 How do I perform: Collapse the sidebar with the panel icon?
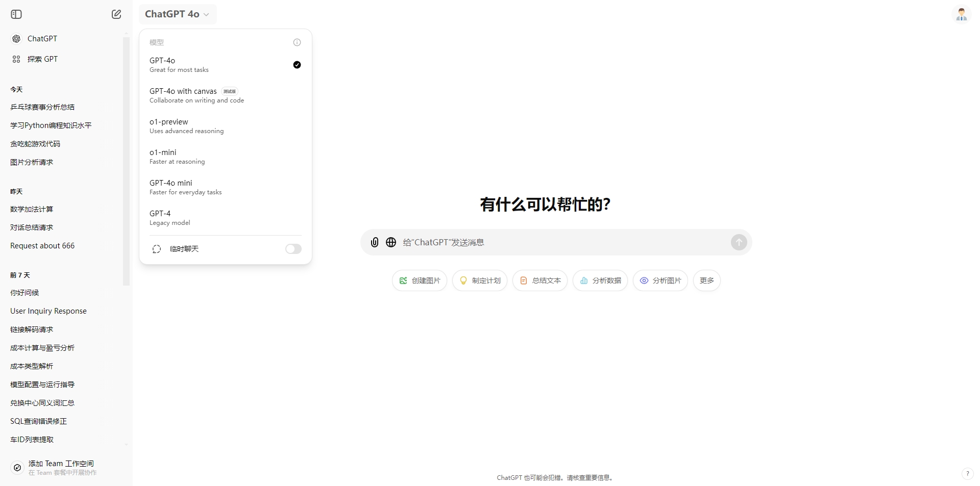click(16, 14)
